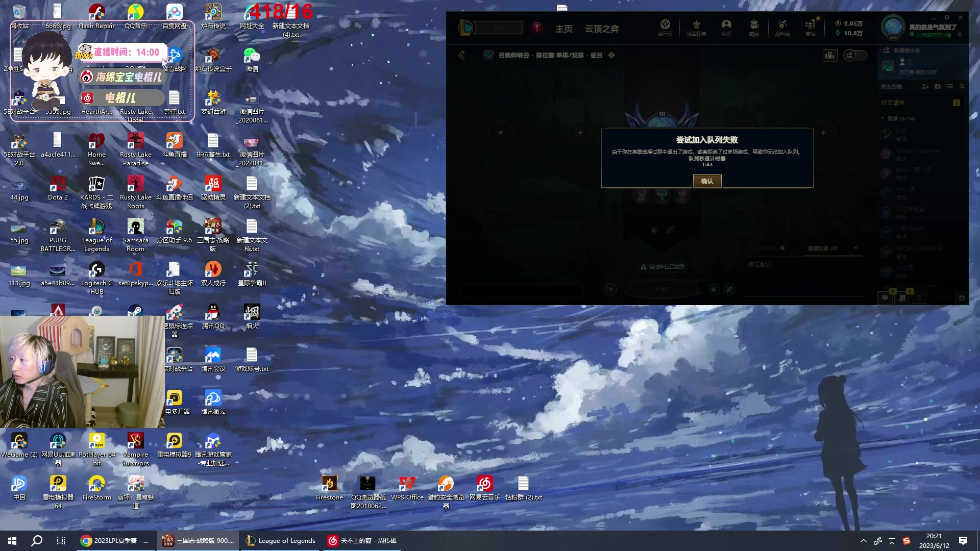980x551 pixels.
Task: Select the 斗鱼直播伴侣 desktop icon
Action: pyautogui.click(x=174, y=188)
